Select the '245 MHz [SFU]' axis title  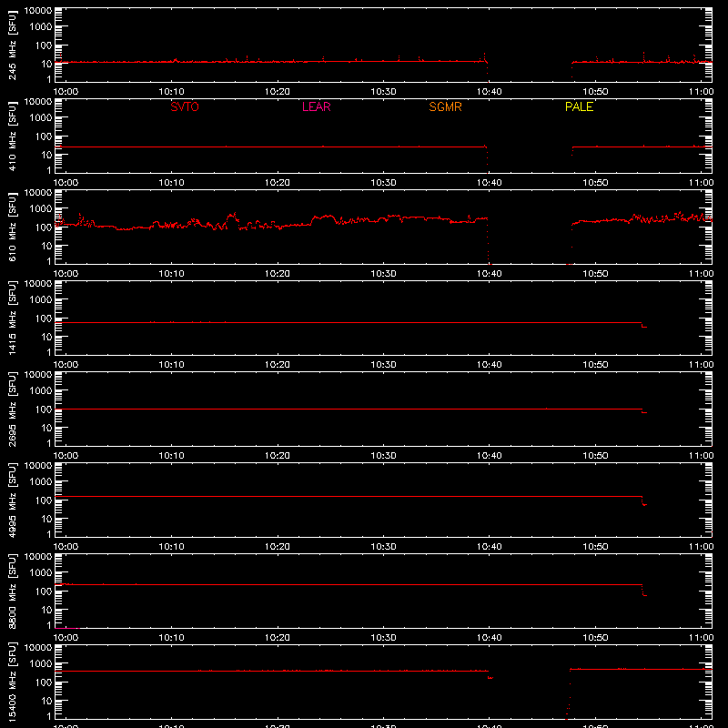12,45
